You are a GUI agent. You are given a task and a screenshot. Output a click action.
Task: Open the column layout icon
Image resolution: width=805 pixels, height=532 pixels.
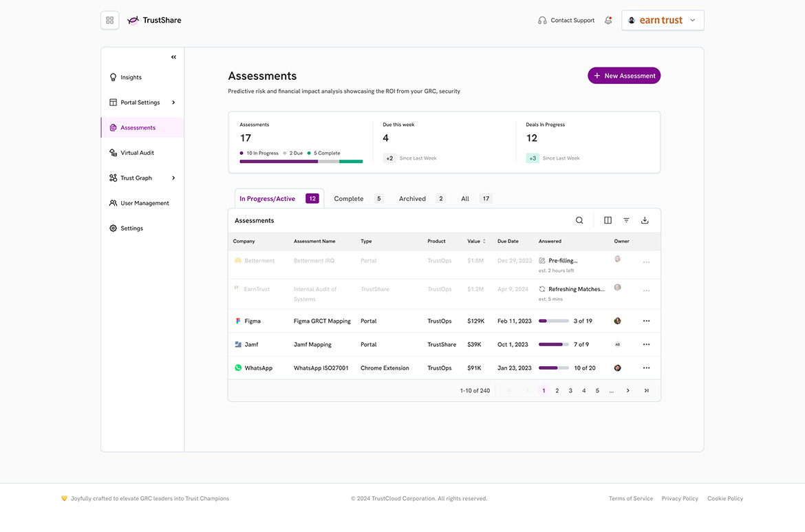click(608, 220)
